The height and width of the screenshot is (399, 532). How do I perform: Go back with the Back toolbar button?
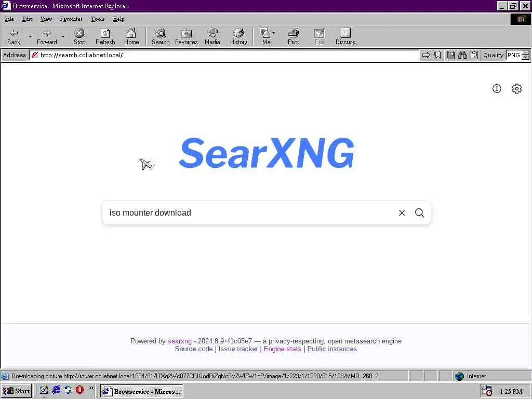pos(14,37)
